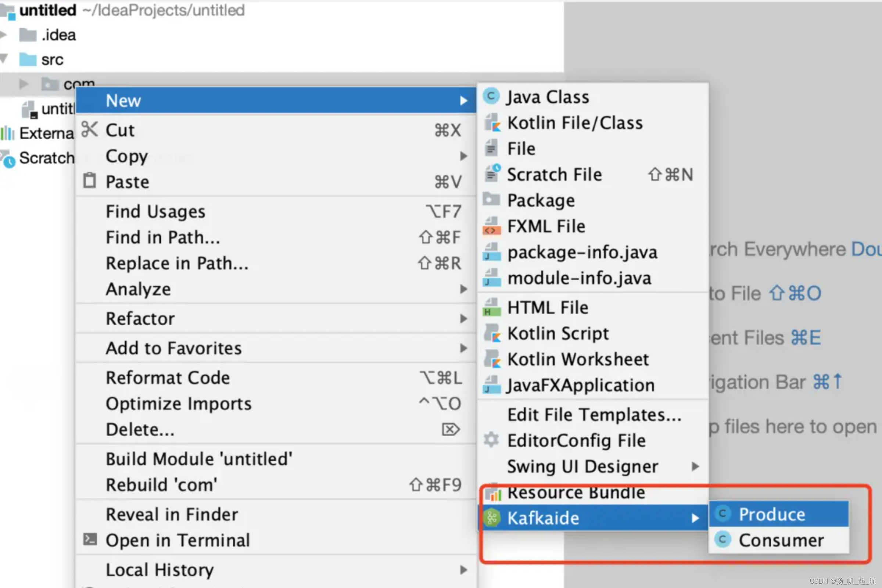The image size is (882, 588).
Task: Click the EditorConfig File gear icon
Action: 491,440
